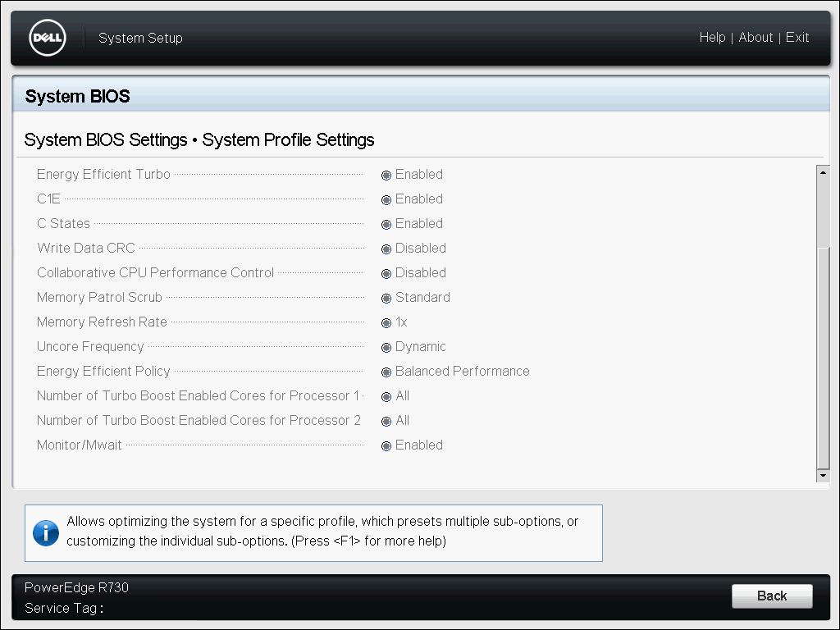Select Dynamic radio for Uncore Frequency
Image resolution: width=840 pixels, height=630 pixels.
click(386, 348)
